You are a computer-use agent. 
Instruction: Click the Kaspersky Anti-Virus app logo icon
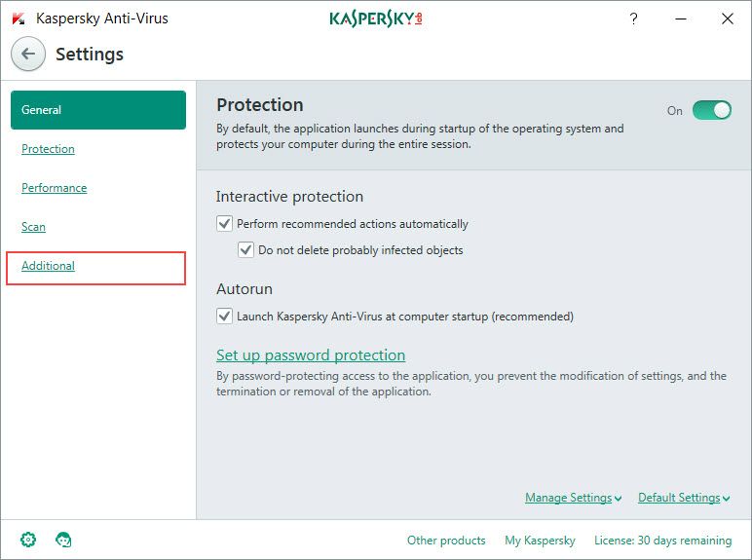pos(19,19)
